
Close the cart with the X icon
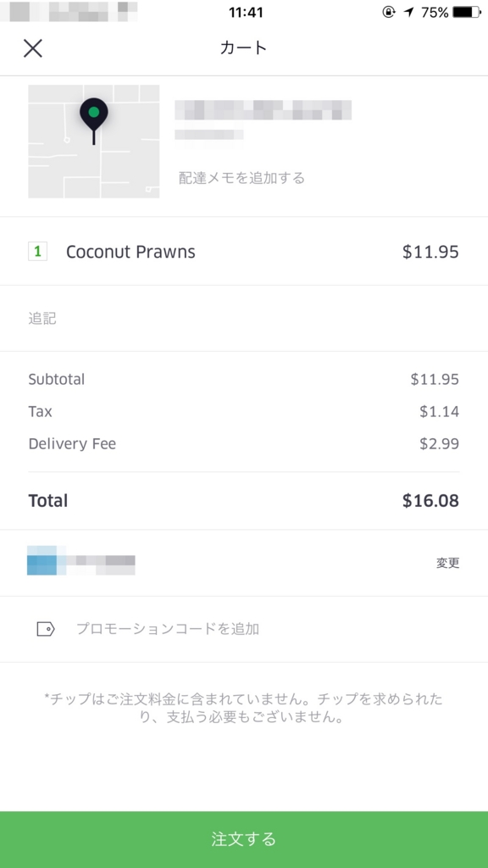click(x=33, y=48)
